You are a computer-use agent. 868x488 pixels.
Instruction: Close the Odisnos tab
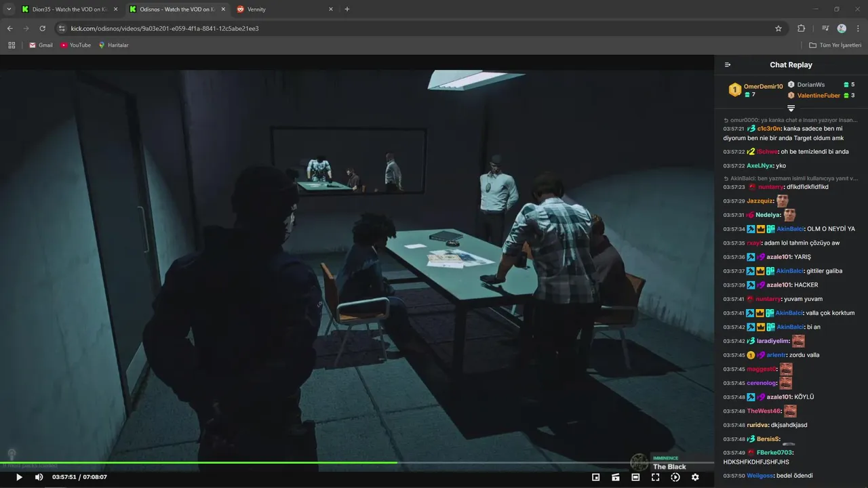coord(223,9)
